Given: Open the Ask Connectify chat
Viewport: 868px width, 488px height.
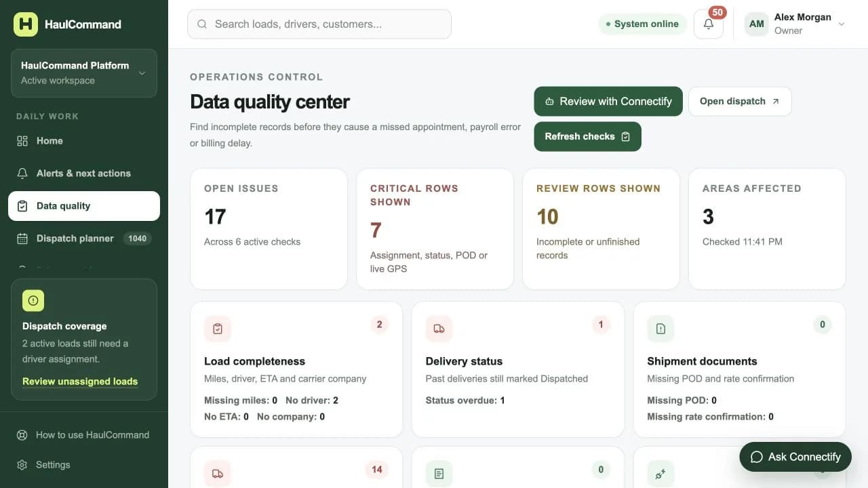Looking at the screenshot, I should pos(795,457).
